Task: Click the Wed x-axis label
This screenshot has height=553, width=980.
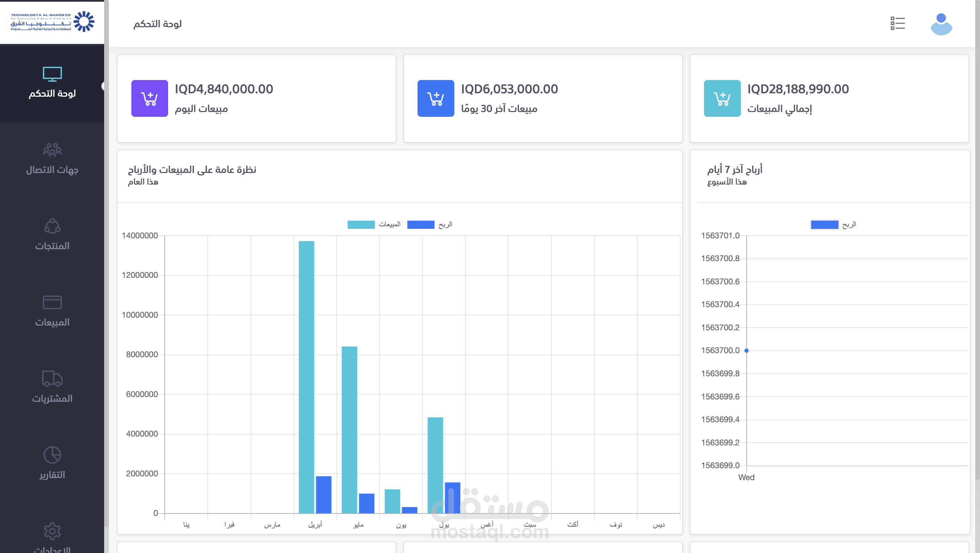Action: [x=746, y=477]
